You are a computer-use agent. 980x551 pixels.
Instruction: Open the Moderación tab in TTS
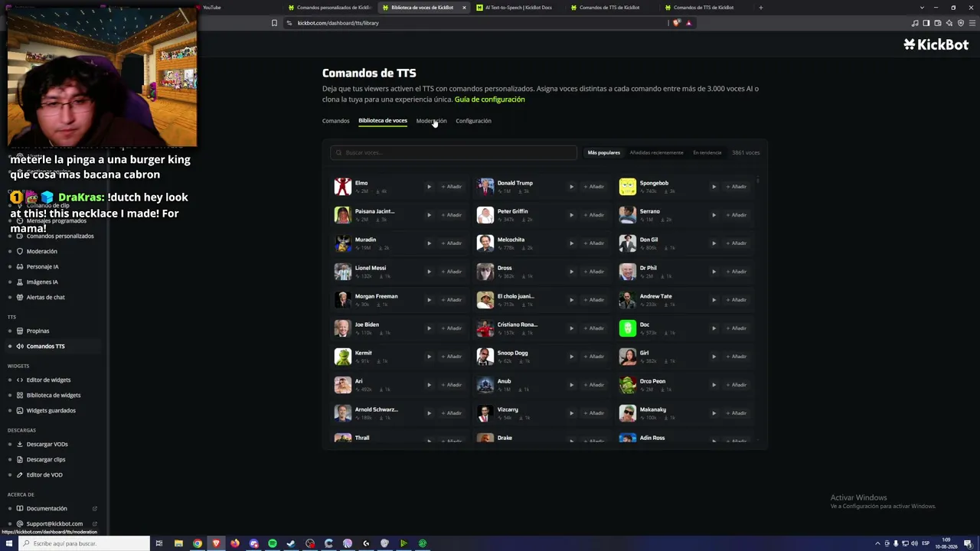click(431, 121)
